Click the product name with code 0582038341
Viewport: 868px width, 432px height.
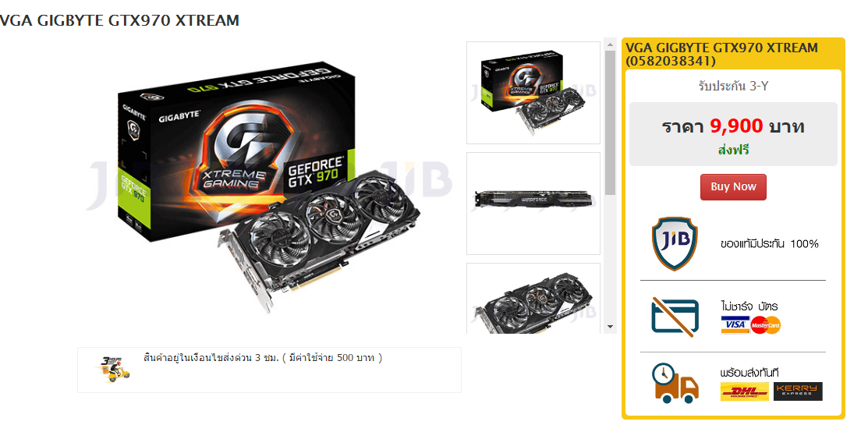click(x=721, y=55)
